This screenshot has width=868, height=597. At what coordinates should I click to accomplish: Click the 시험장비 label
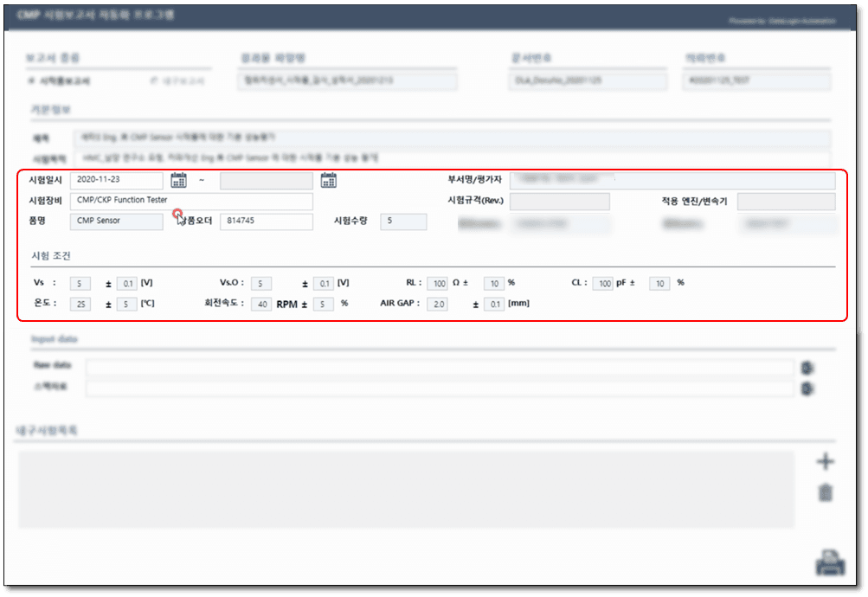45,201
